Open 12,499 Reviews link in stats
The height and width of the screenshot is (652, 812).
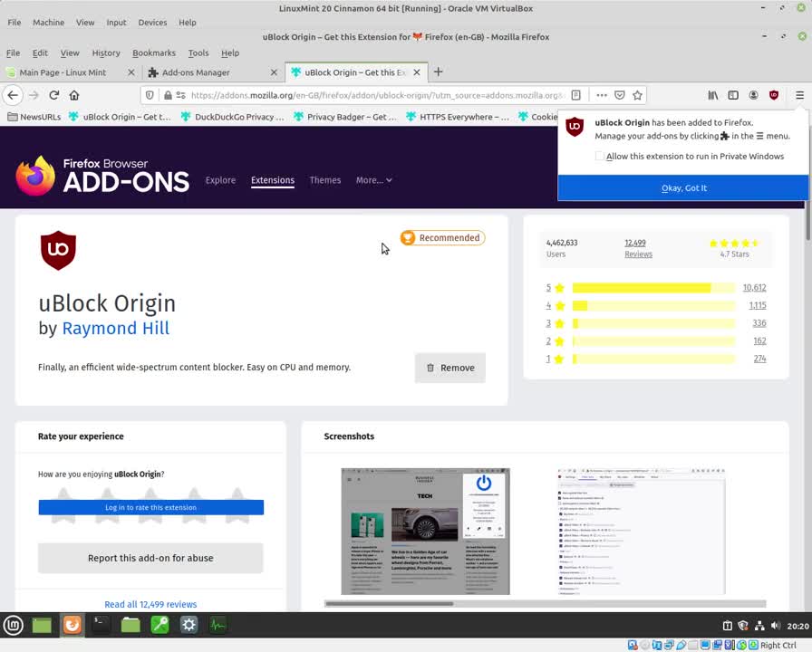pos(638,248)
